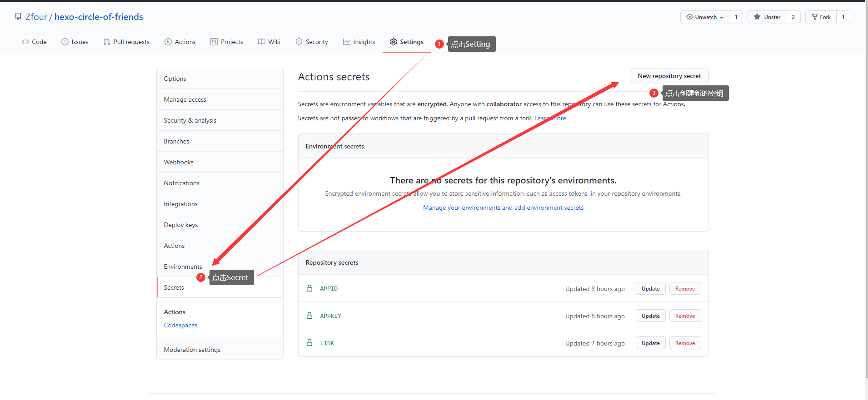
Task: Click the Security shield icon
Action: [x=299, y=42]
